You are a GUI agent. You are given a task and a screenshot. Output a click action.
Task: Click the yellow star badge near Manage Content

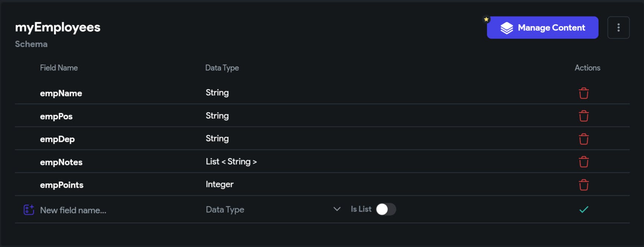[486, 19]
